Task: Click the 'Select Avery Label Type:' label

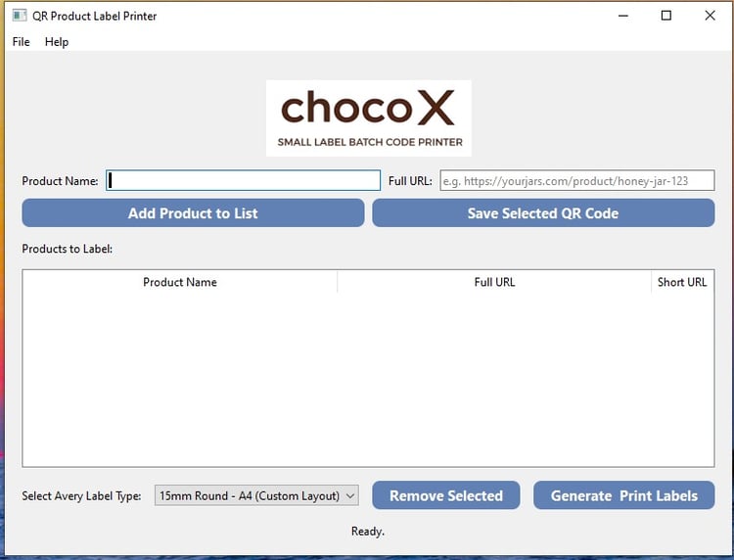Action: [x=81, y=495]
